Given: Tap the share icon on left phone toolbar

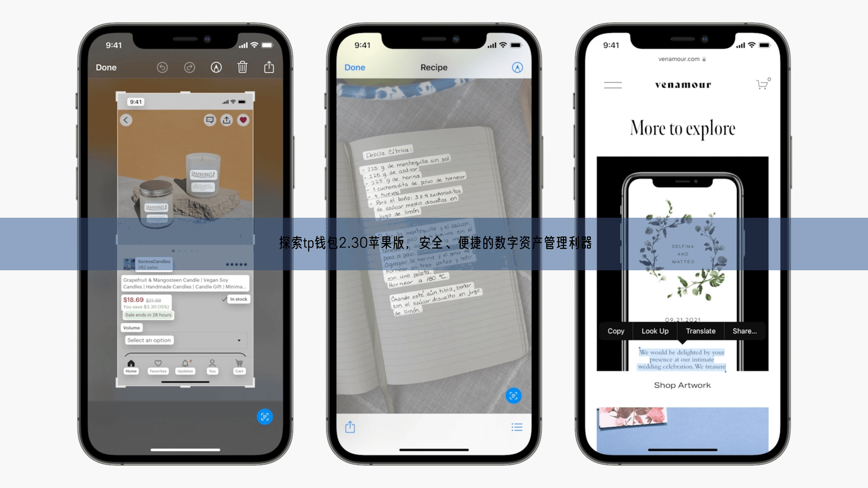Looking at the screenshot, I should (x=269, y=67).
